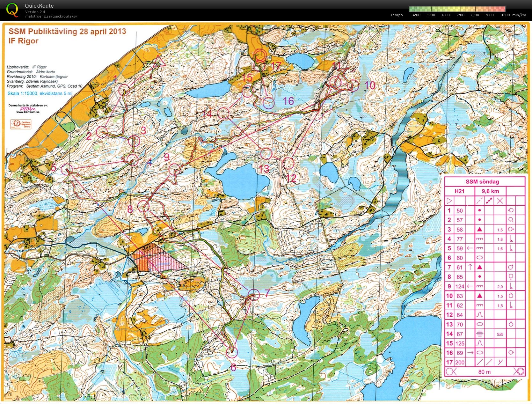Click the QuickRoute Q logo

click(x=12, y=10)
